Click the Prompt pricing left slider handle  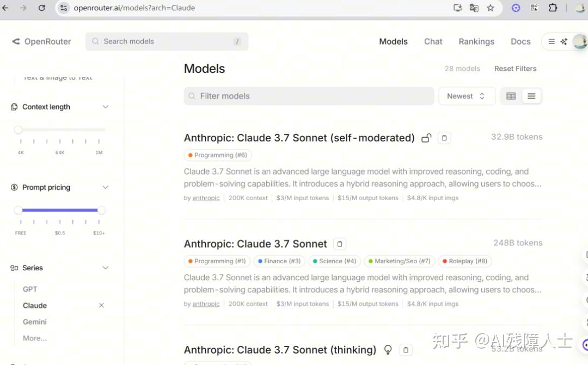tap(18, 210)
